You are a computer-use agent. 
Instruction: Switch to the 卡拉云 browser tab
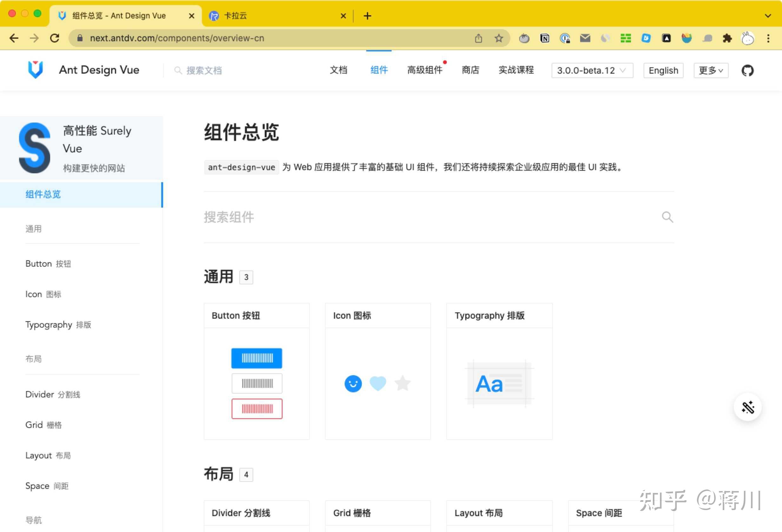coord(235,16)
